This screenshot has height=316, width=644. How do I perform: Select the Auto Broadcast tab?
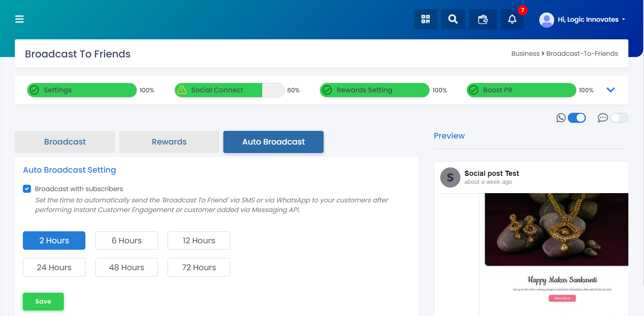[x=273, y=142]
